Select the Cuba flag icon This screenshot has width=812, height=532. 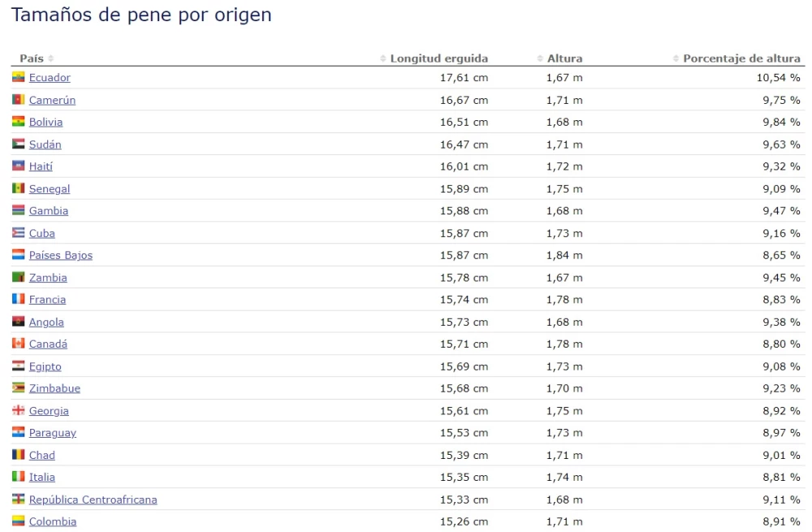18,232
